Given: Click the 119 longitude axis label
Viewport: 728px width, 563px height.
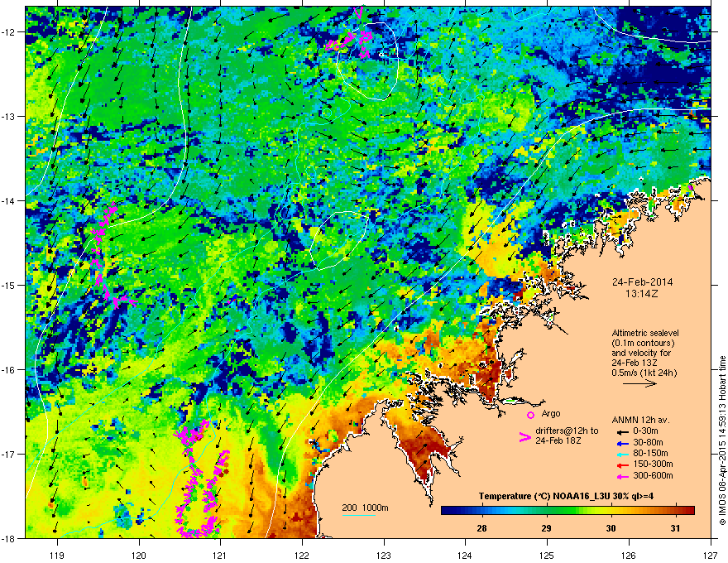Looking at the screenshot, I should (x=57, y=555).
